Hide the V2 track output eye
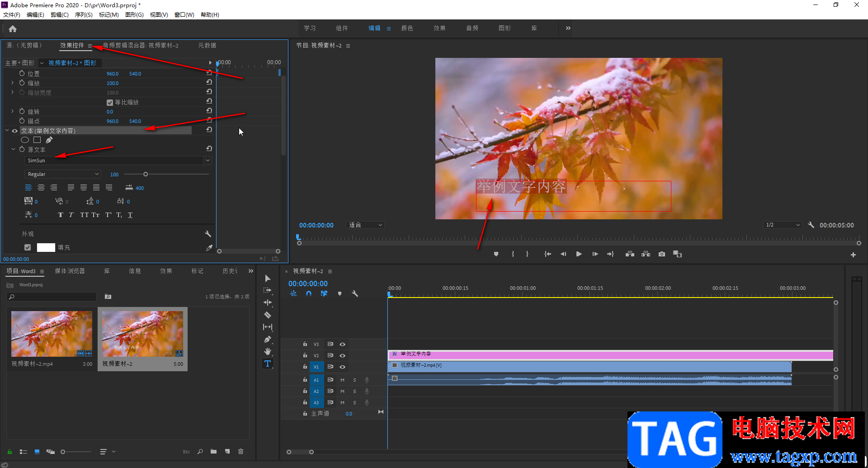868x468 pixels. click(x=342, y=355)
